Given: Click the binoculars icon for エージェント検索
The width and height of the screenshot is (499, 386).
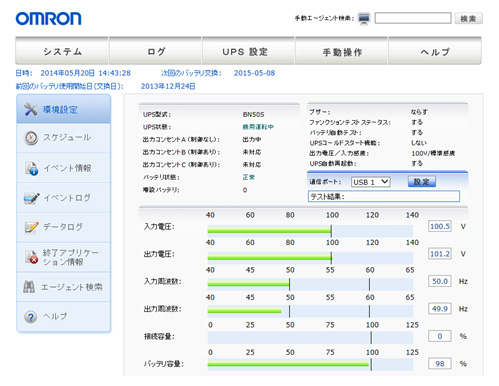Looking at the screenshot, I should tap(29, 287).
